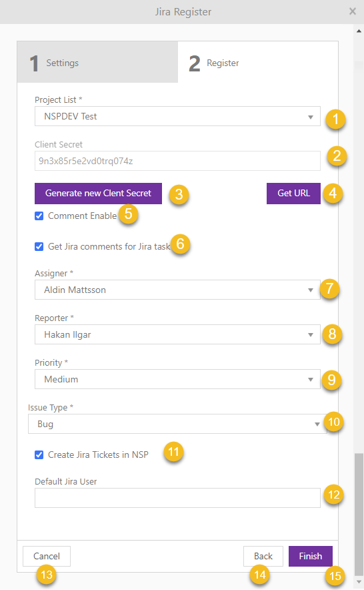Click the yellow number 13 callout badge

[x=47, y=575]
